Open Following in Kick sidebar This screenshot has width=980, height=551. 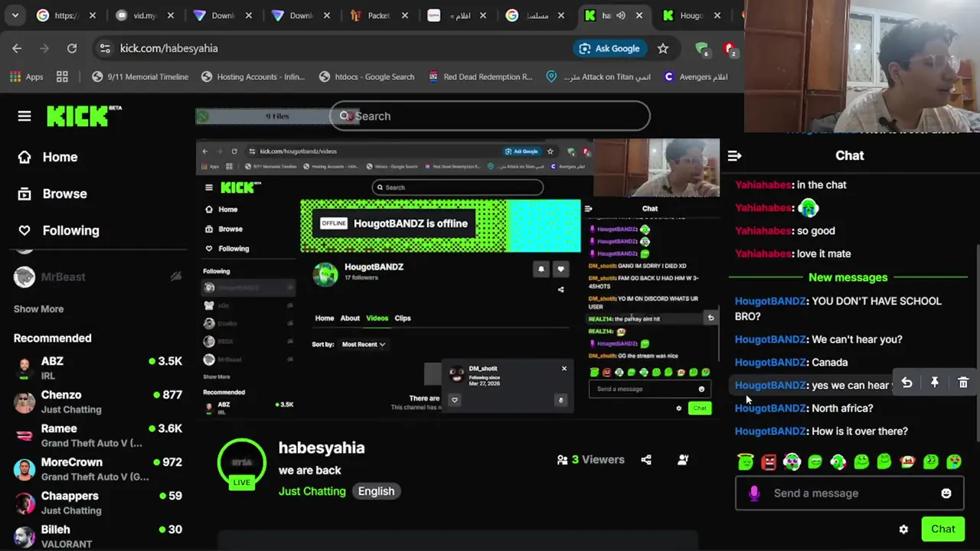click(58, 230)
